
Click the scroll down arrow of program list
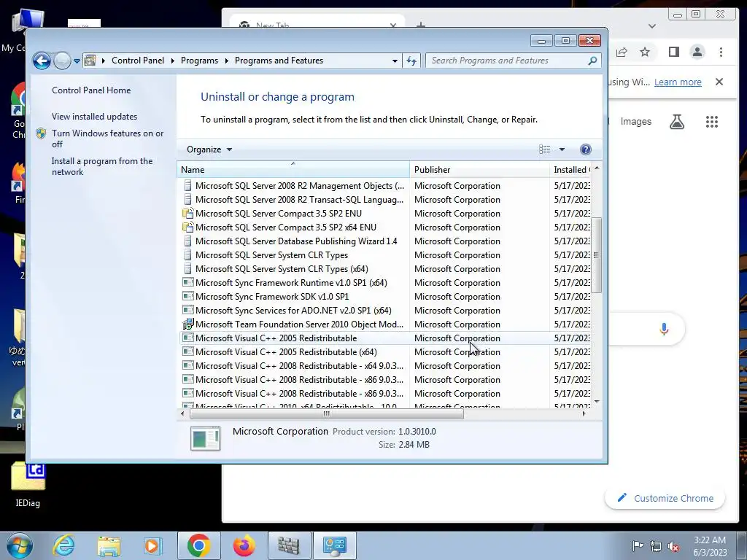pyautogui.click(x=597, y=402)
